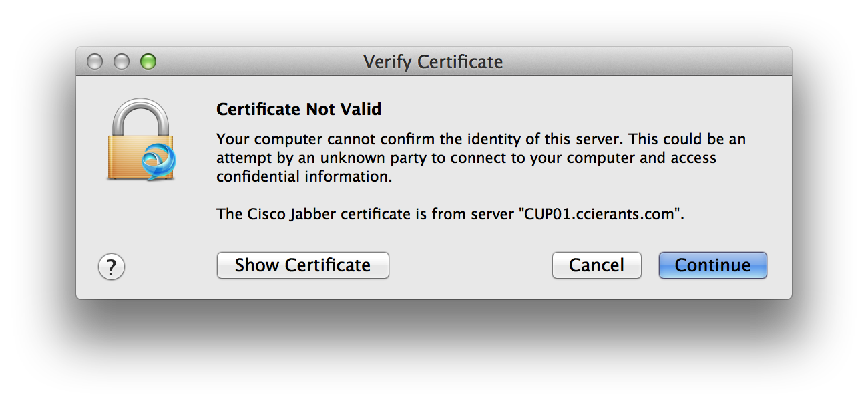Viewport: 868px width, 405px height.
Task: Click the gray middle window control button
Action: [x=122, y=62]
